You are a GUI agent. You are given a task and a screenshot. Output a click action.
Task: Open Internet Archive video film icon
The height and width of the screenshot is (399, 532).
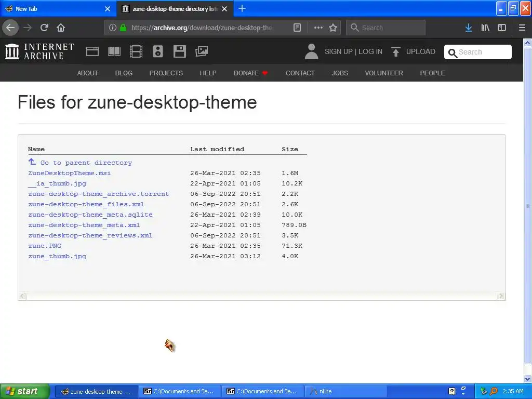coord(136,51)
